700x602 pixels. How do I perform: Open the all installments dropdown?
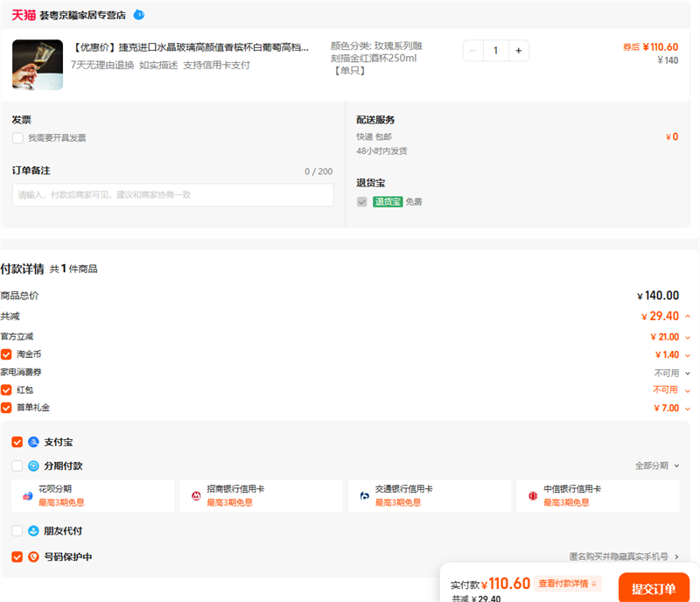click(x=656, y=465)
